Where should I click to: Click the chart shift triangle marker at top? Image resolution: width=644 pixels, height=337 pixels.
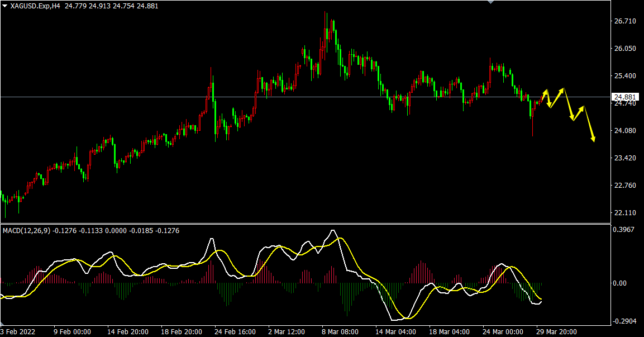point(491,2)
